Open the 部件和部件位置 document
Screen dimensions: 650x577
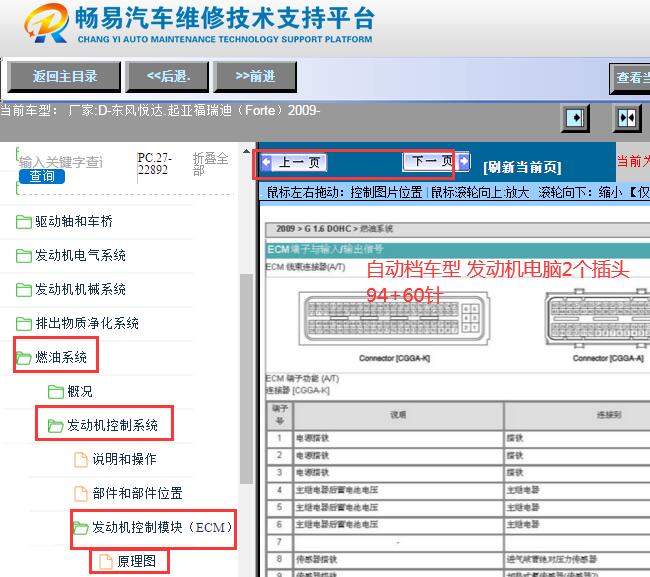point(137,493)
